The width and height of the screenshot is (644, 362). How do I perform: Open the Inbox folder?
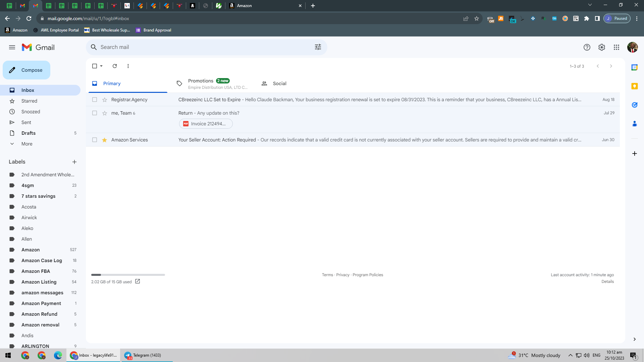40,90
